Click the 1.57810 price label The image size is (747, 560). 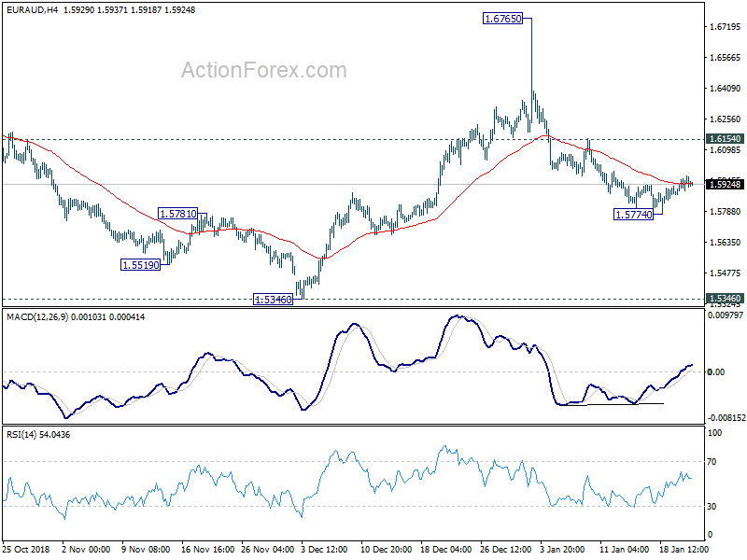pos(177,214)
